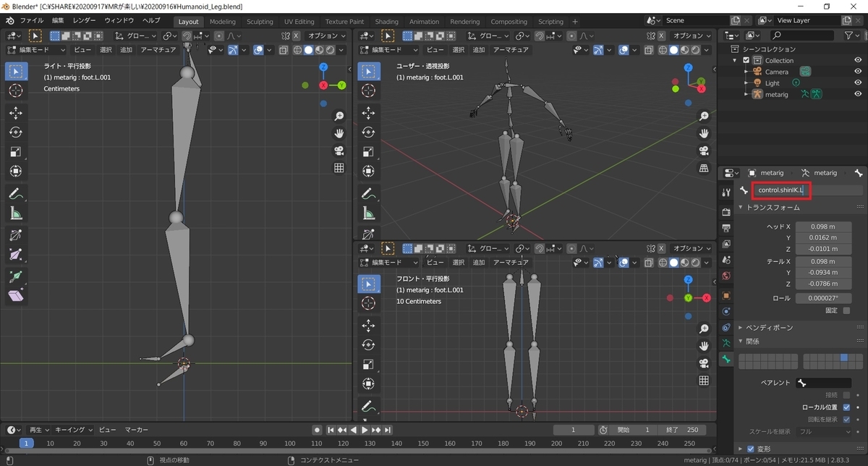Toggle the 固定 lock checkbox
Image resolution: width=868 pixels, height=466 pixels.
(846, 310)
